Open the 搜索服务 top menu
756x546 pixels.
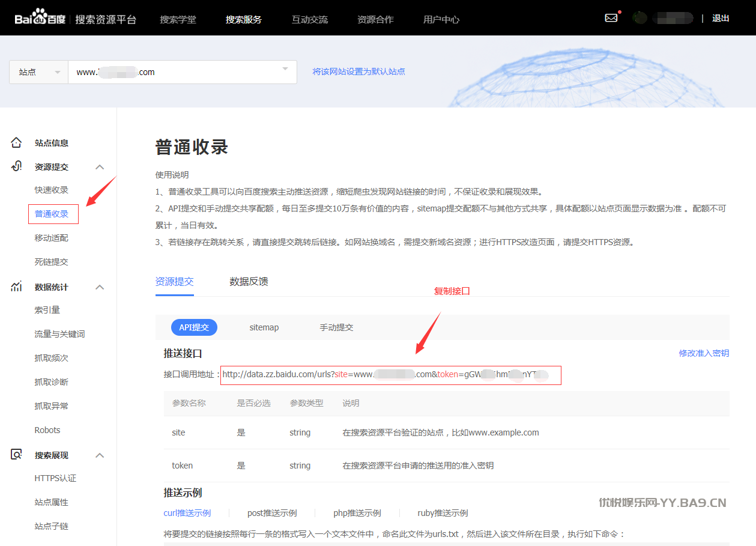[243, 19]
